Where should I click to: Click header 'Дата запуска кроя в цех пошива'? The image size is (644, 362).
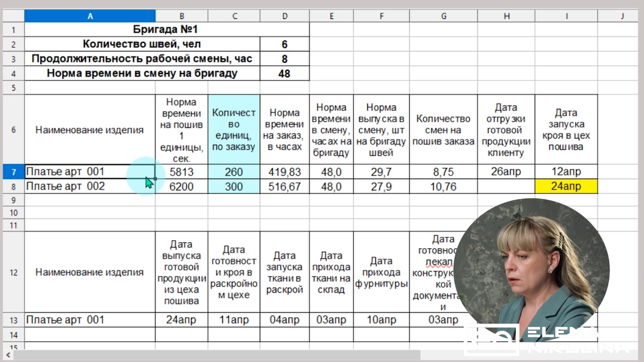point(566,130)
